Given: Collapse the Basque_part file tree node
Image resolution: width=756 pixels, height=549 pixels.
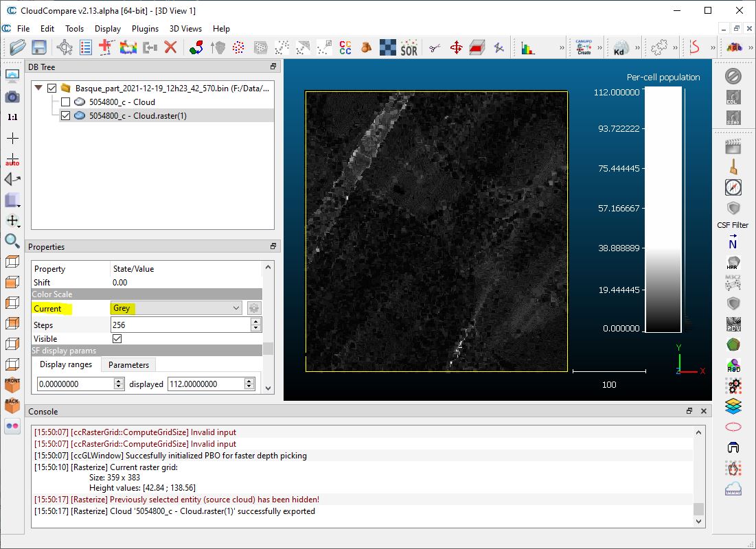Looking at the screenshot, I should [37, 88].
